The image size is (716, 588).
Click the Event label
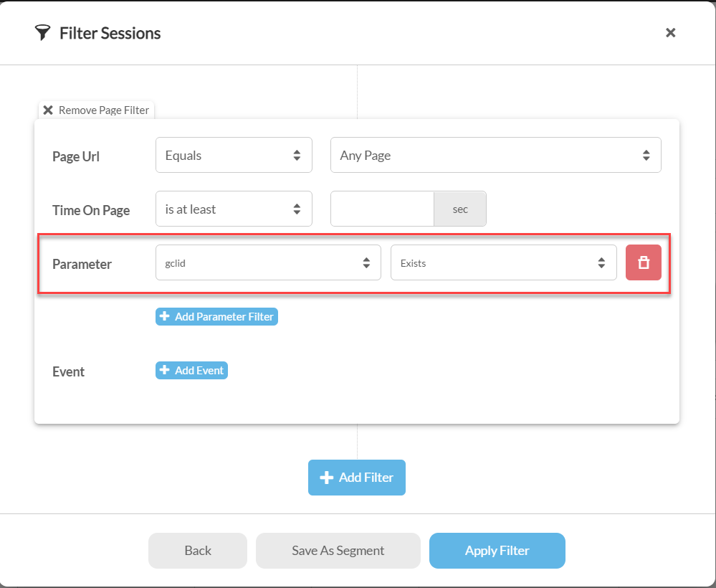(x=69, y=371)
